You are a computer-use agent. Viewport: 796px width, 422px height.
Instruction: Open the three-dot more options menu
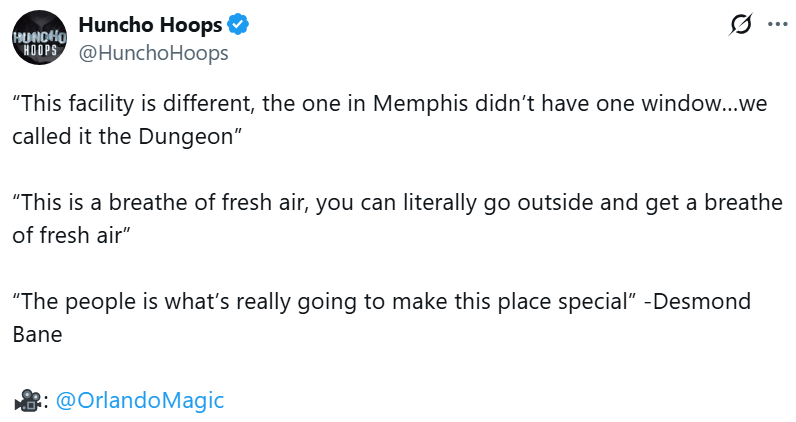777,24
